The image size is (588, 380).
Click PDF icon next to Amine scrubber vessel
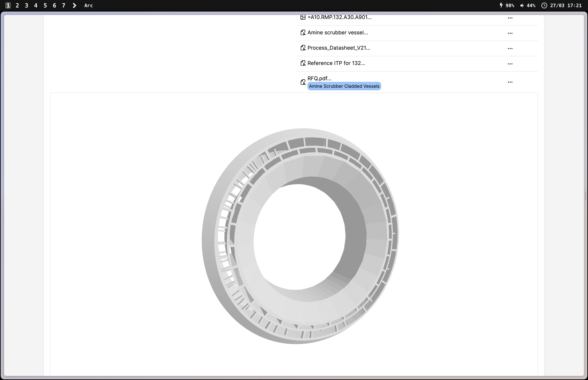tap(303, 32)
